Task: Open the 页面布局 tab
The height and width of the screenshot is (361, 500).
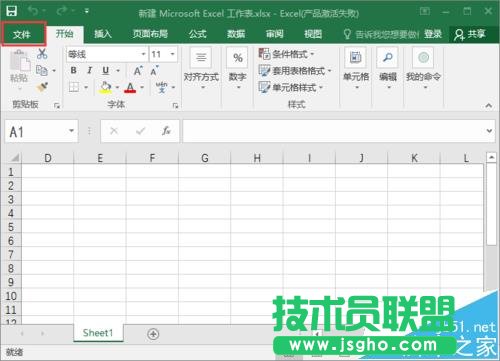Action: tap(150, 34)
